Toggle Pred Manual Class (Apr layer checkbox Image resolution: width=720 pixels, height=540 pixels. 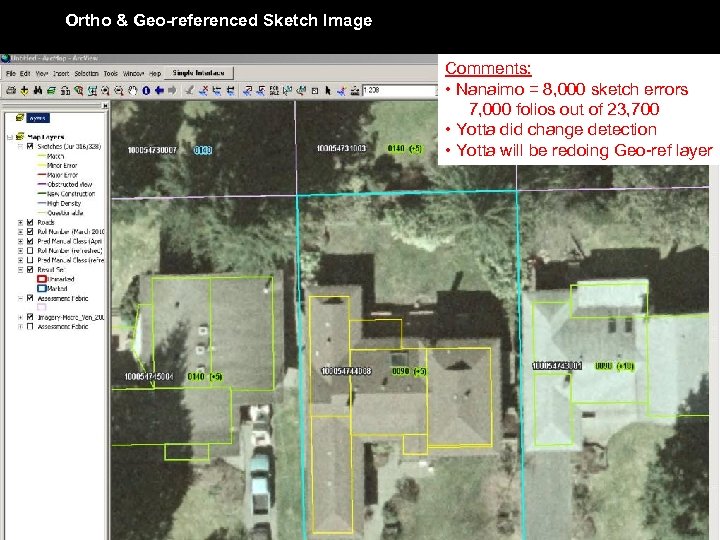point(30,241)
